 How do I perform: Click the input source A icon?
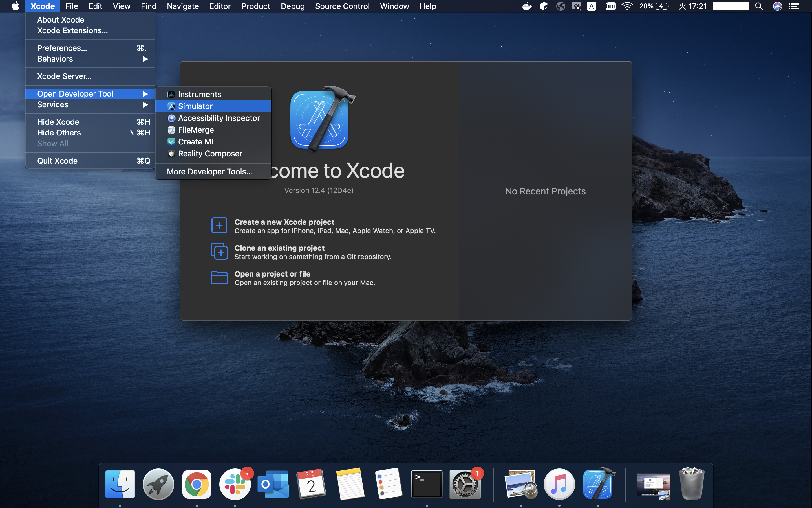pos(592,6)
